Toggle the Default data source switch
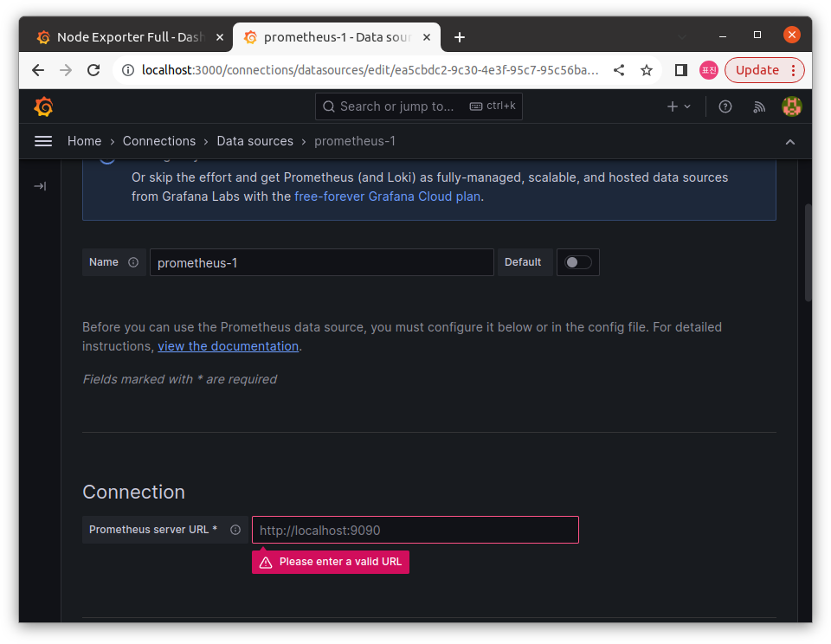 click(x=577, y=262)
